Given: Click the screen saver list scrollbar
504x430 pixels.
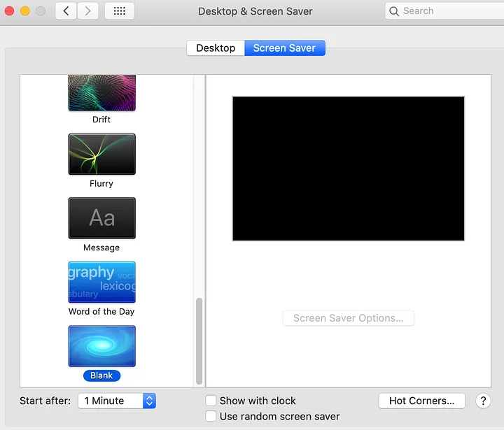Looking at the screenshot, I should 199,341.
